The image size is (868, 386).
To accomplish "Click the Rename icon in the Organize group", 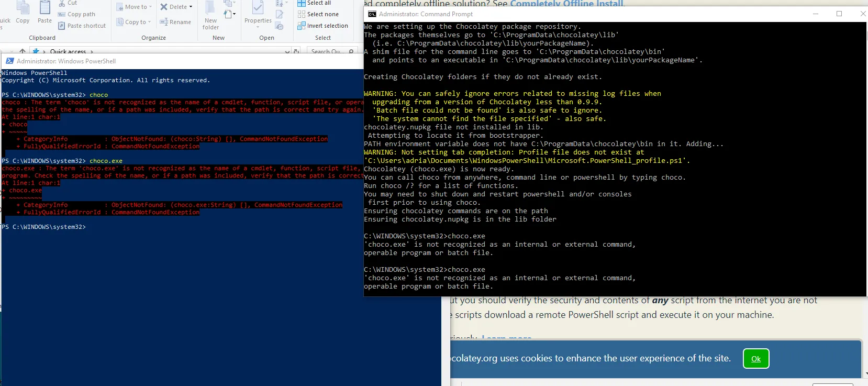I will [164, 22].
